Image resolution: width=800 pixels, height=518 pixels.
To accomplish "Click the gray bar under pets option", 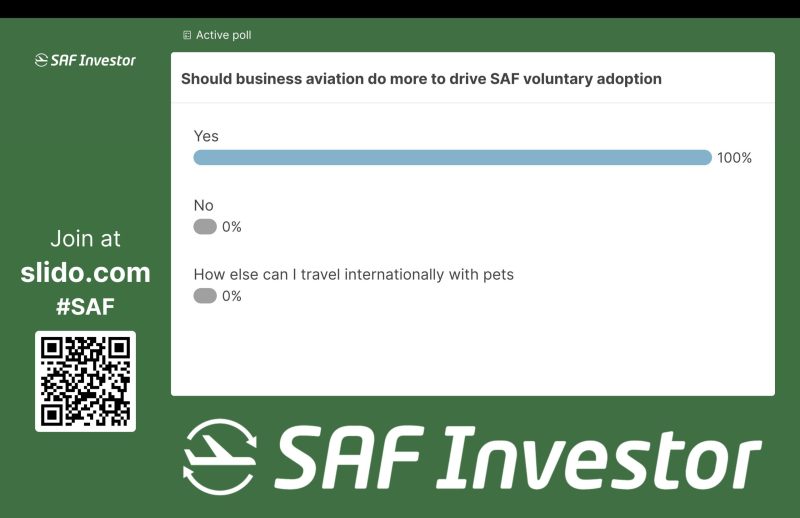I will tap(205, 296).
